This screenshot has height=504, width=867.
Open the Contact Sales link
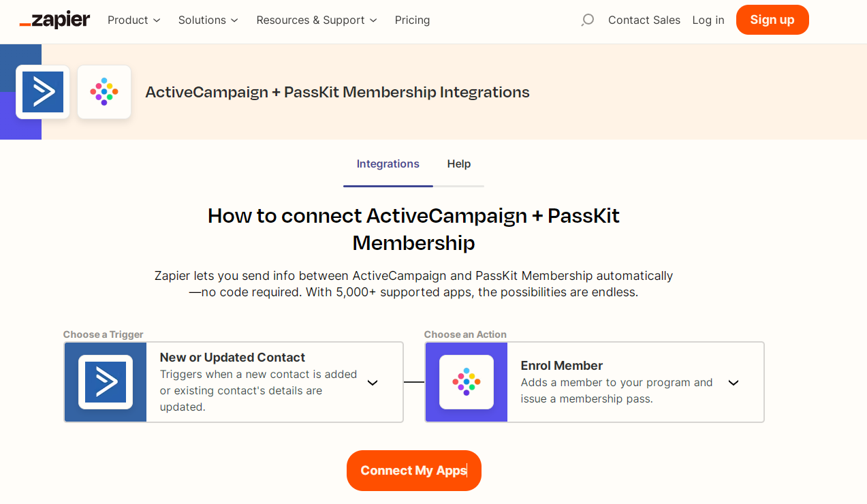[x=644, y=20]
